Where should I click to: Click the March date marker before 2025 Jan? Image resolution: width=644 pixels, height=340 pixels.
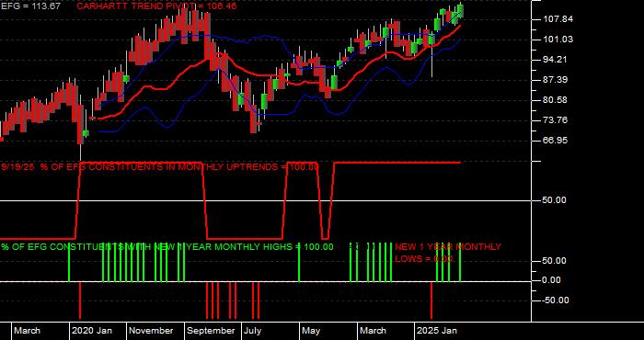coord(374,331)
